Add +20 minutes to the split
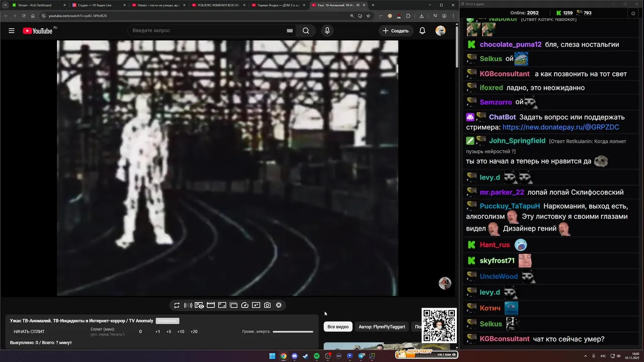644x362 pixels. 194,332
